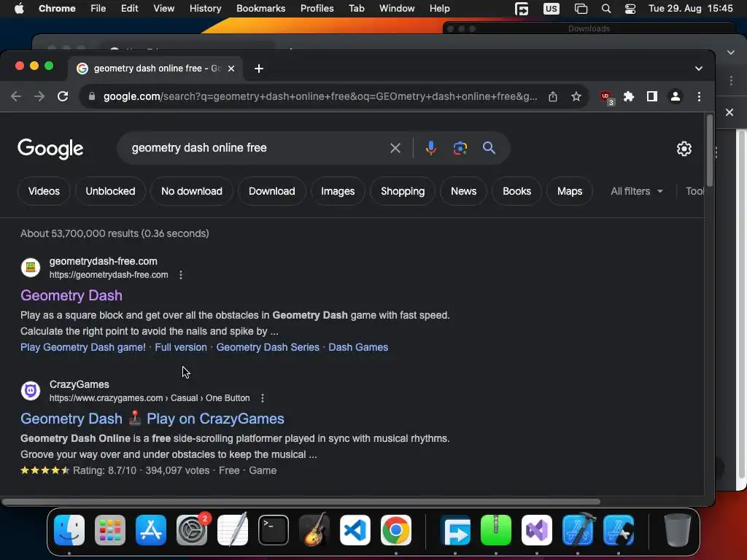Open more options for geometrydash-free.com result
This screenshot has height=560, width=747.
tap(181, 275)
